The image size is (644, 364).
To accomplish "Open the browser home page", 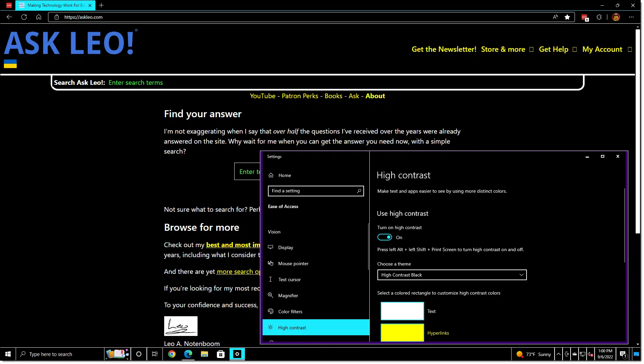I will coord(39,17).
